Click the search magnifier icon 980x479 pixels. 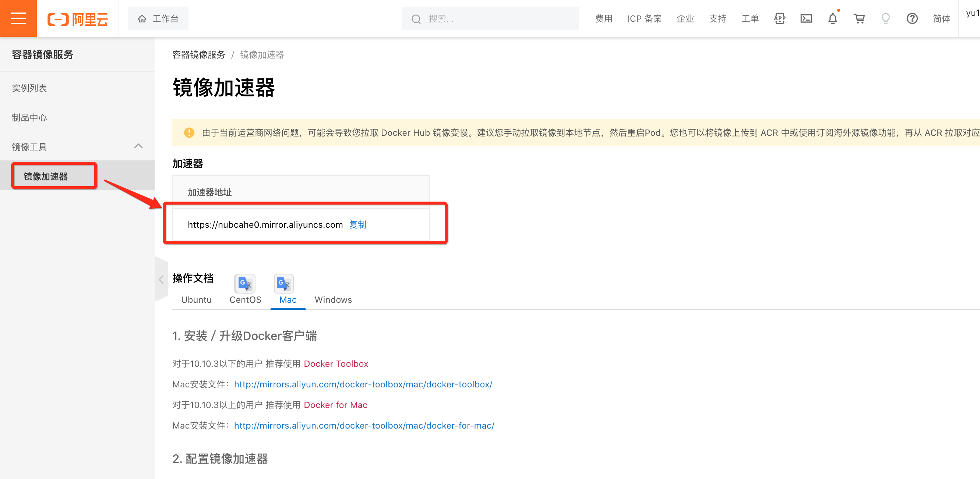(x=416, y=19)
